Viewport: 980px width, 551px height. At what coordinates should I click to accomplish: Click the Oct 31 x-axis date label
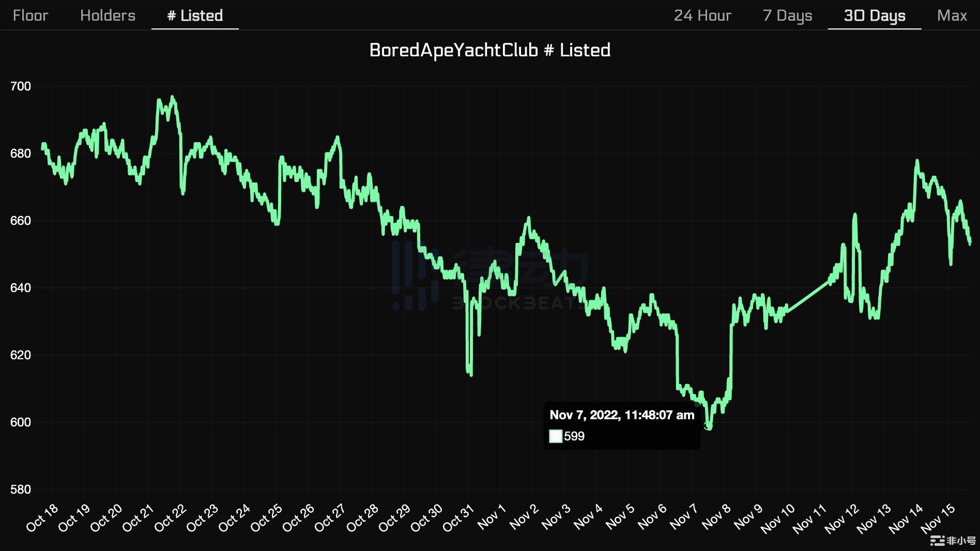pos(459,518)
